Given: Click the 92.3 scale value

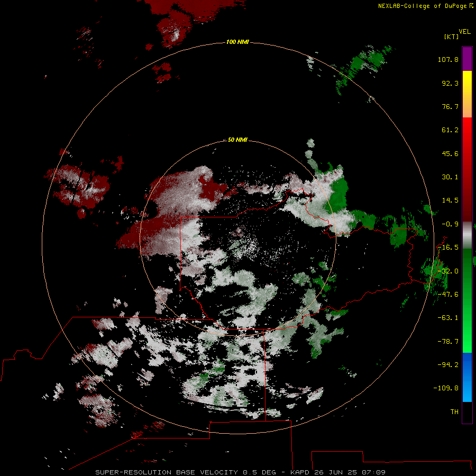Looking at the screenshot, I should [x=450, y=83].
